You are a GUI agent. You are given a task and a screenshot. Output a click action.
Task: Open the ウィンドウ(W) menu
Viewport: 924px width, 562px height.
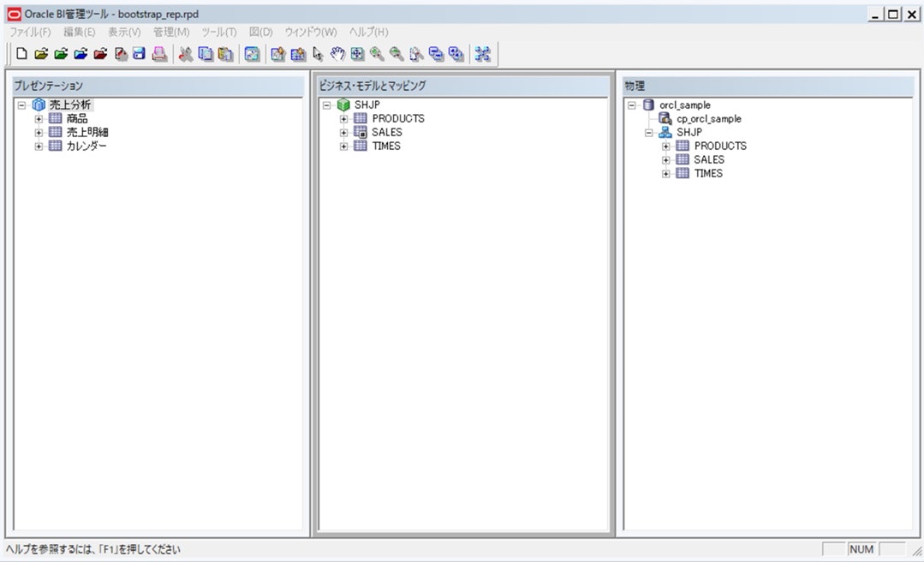click(x=311, y=32)
